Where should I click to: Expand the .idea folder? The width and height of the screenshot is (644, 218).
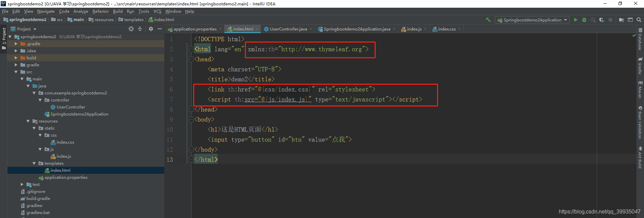click(x=16, y=51)
